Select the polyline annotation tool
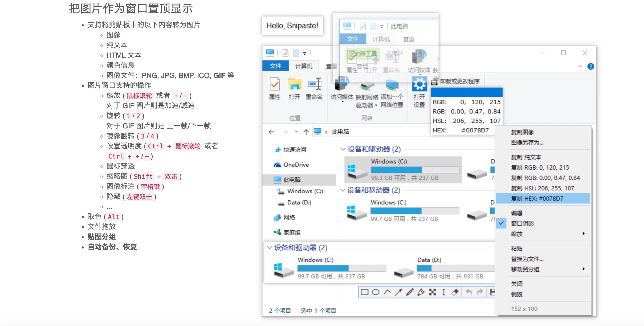 (x=387, y=292)
